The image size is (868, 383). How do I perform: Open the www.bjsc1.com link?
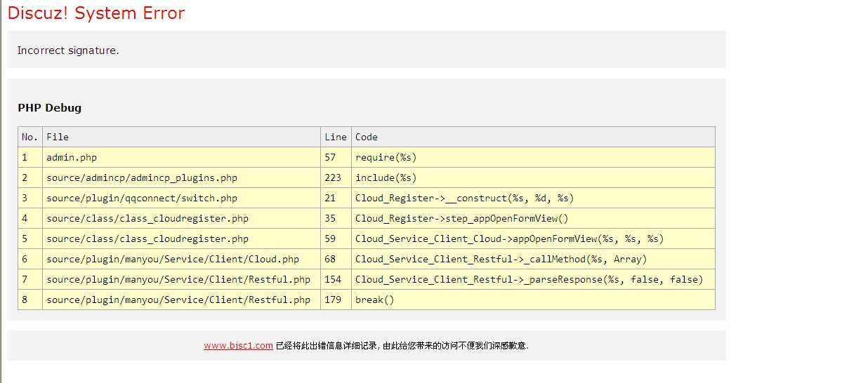point(238,345)
